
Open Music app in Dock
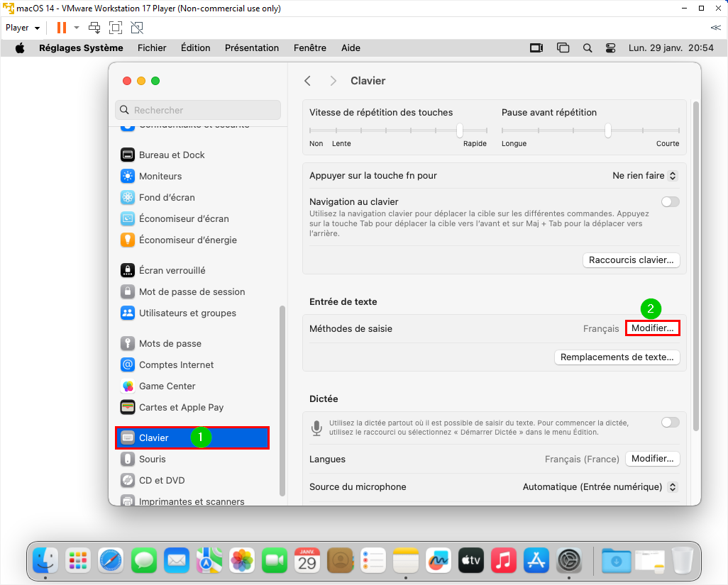pos(504,560)
